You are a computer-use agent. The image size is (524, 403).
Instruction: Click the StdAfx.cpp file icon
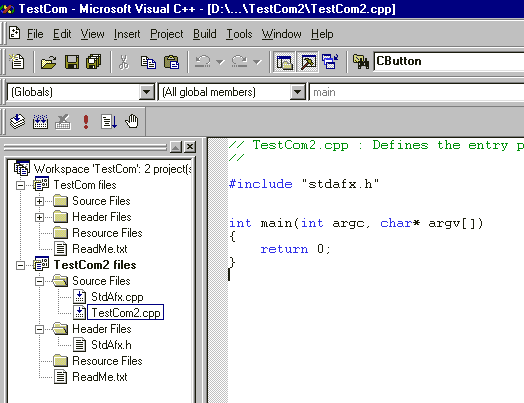pyautogui.click(x=80, y=297)
